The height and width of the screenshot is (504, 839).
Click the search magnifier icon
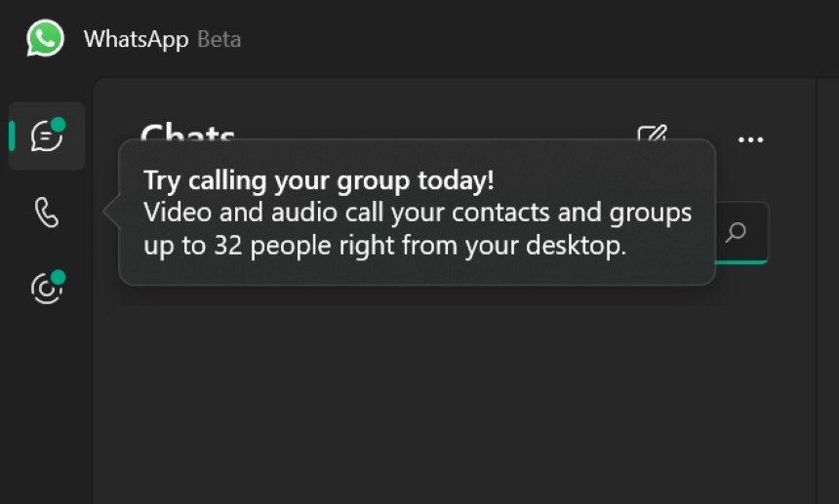737,232
